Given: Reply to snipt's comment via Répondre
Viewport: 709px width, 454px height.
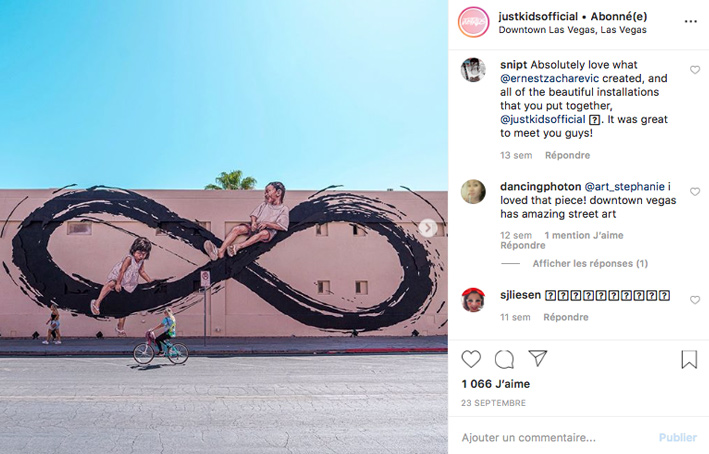Looking at the screenshot, I should (x=567, y=156).
